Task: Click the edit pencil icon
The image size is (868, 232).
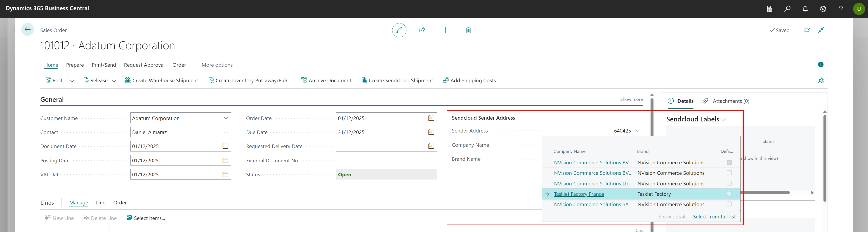Action: (399, 30)
